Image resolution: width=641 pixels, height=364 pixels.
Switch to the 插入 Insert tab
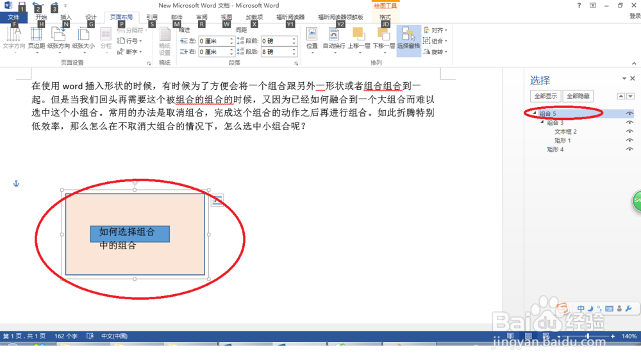coord(66,17)
